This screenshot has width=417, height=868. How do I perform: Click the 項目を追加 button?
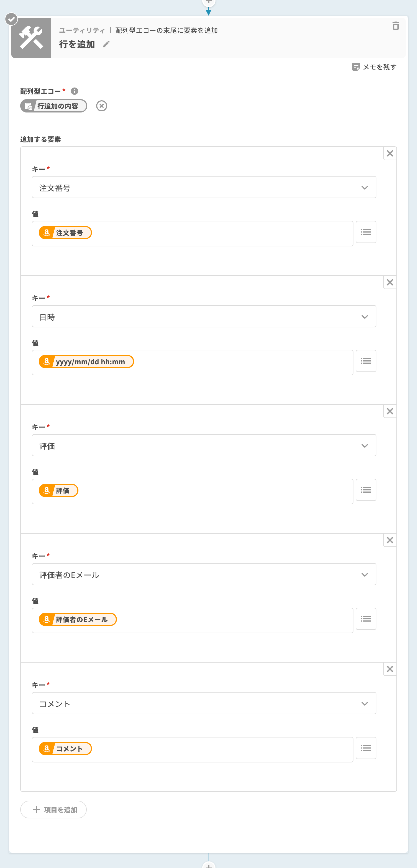coord(54,809)
